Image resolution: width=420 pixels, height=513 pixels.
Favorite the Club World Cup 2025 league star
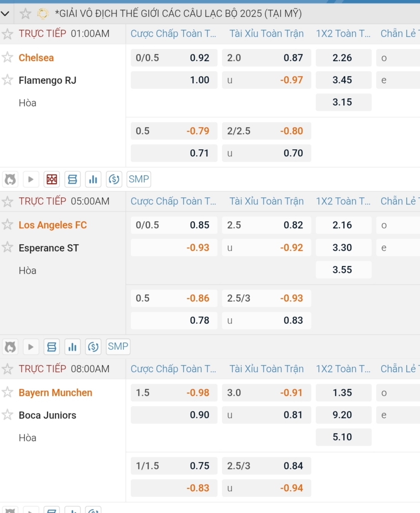(x=25, y=14)
